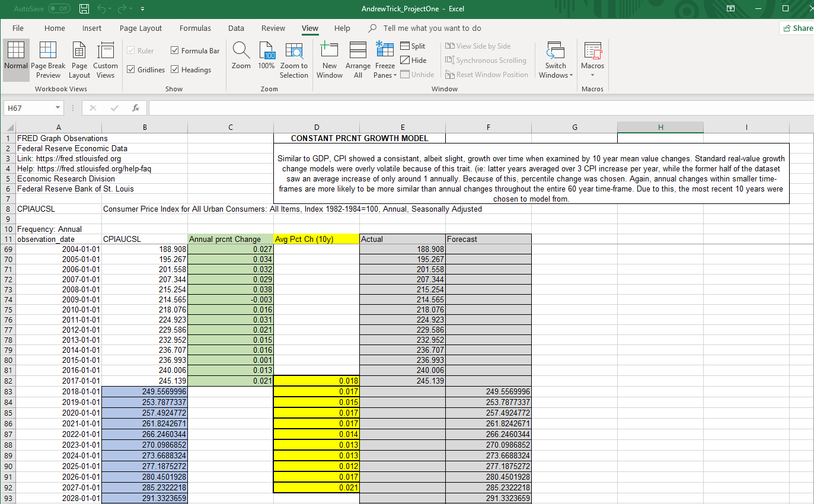Undo the last action
Screen dimensions: 814x504
coord(102,9)
